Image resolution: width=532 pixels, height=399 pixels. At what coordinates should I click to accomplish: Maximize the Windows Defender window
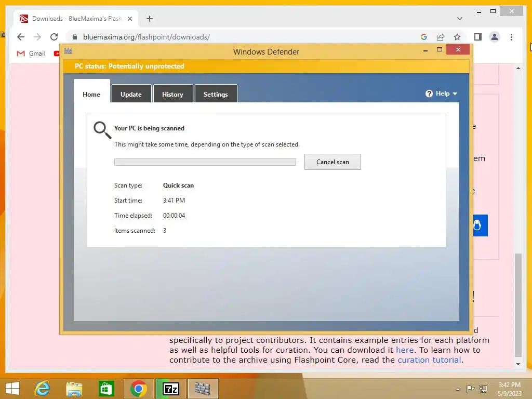tap(440, 50)
